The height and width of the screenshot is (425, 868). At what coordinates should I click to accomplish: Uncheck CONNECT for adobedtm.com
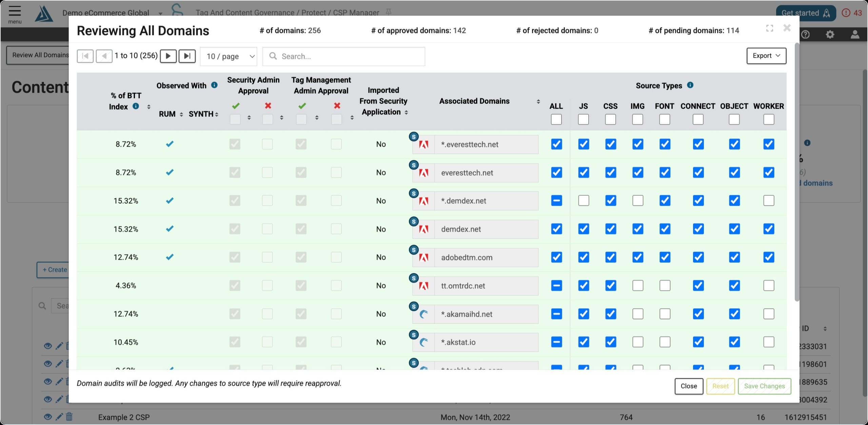click(x=698, y=257)
